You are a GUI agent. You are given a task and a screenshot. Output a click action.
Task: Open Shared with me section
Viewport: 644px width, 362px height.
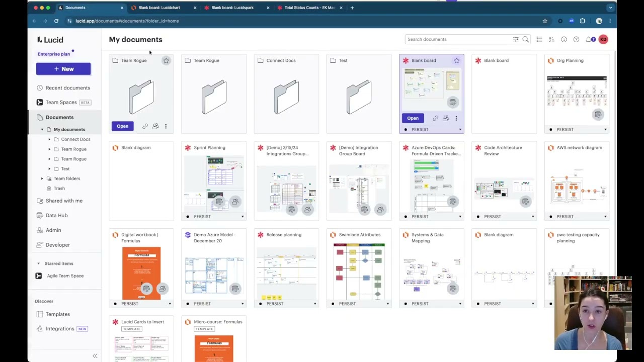pos(63,201)
